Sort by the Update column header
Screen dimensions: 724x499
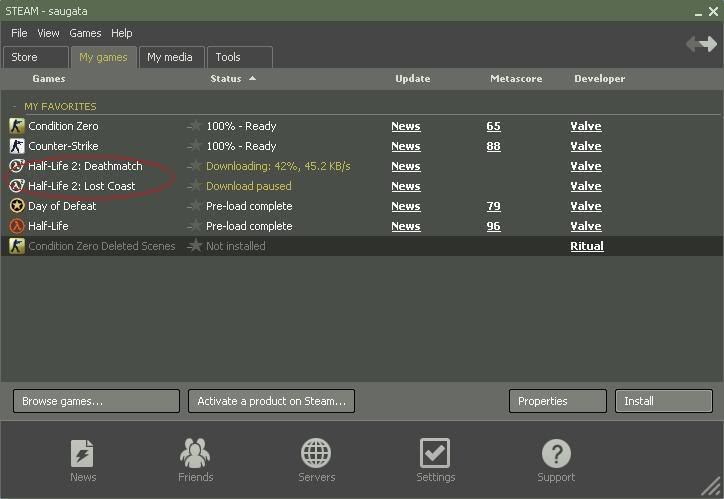click(412, 78)
